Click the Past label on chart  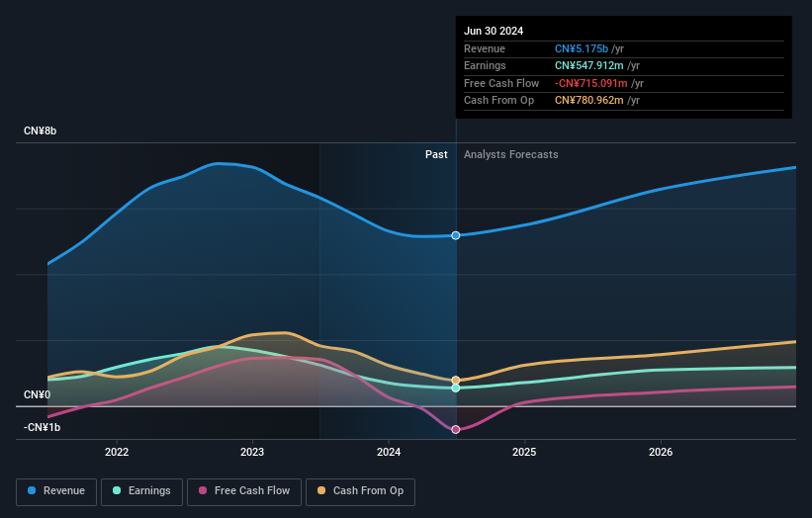(x=436, y=155)
